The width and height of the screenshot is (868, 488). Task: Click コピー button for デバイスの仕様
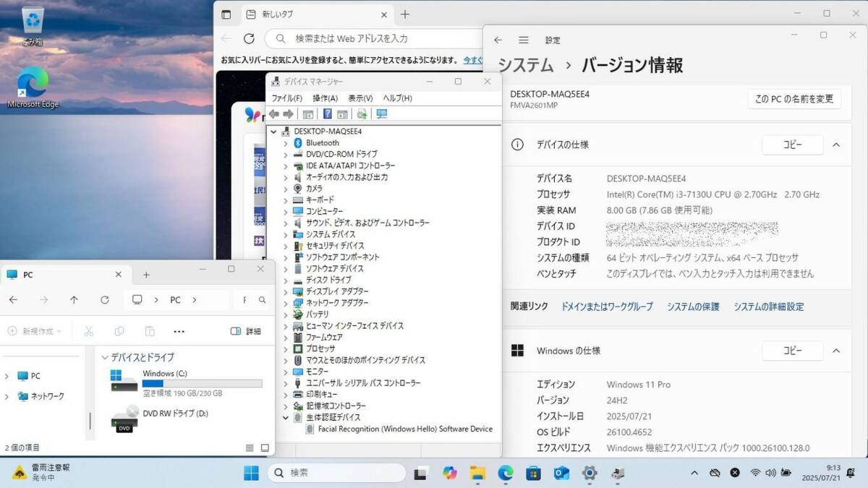click(x=793, y=145)
